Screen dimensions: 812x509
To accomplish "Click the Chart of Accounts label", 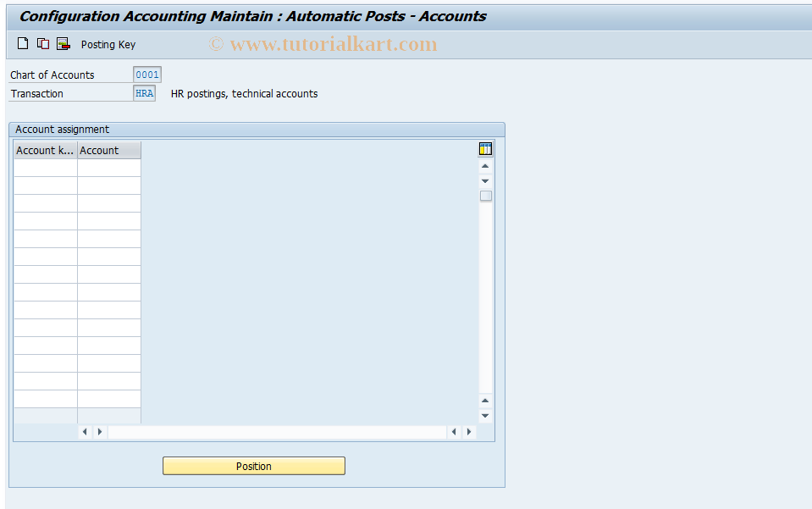I will pyautogui.click(x=52, y=75).
